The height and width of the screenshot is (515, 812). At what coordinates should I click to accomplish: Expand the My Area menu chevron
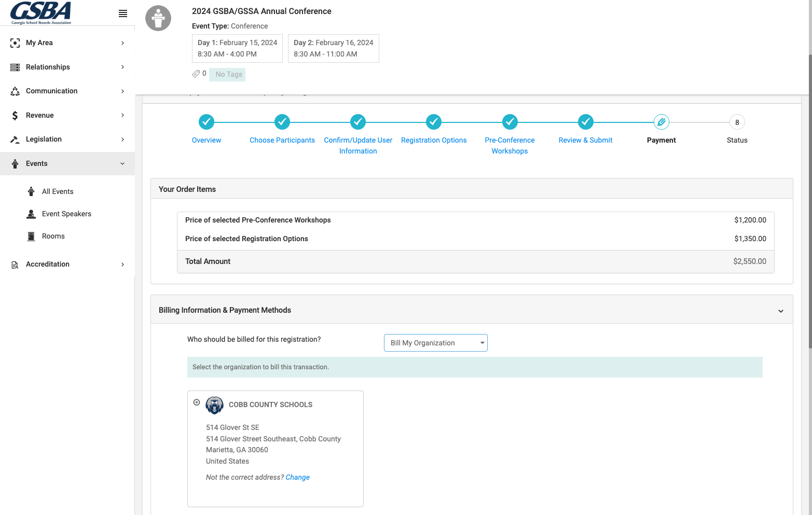pyautogui.click(x=122, y=43)
